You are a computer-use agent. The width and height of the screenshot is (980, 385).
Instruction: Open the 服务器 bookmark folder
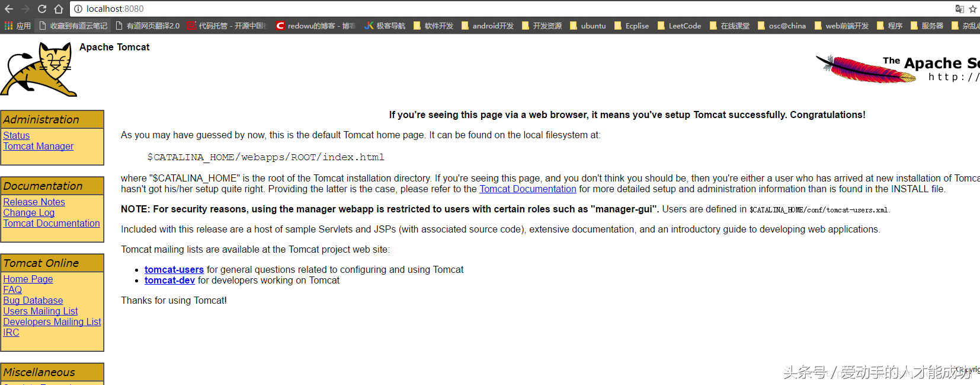tap(927, 26)
